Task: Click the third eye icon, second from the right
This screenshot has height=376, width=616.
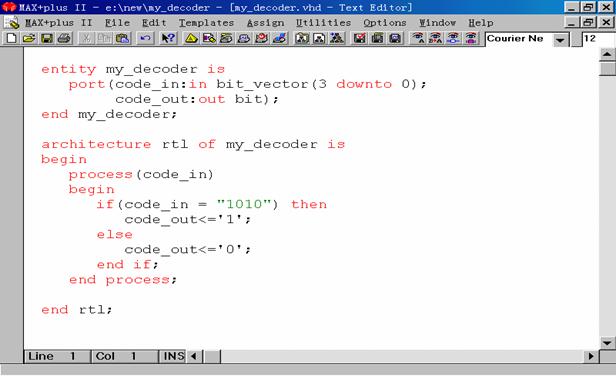Action: point(453,38)
